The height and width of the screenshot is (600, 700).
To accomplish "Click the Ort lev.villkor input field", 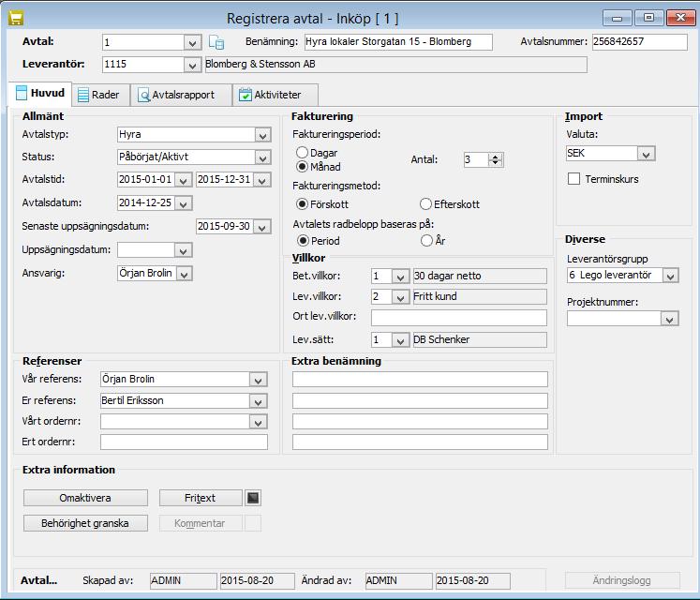I will point(458,318).
